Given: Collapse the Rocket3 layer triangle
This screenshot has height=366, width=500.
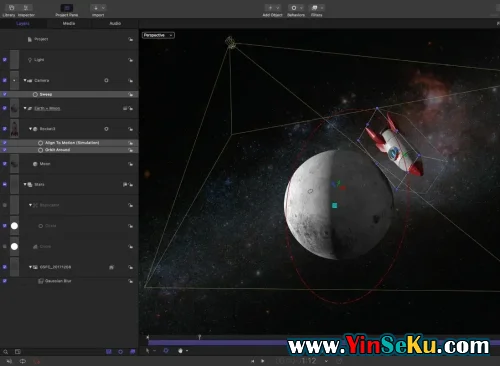Looking at the screenshot, I should coord(30,129).
